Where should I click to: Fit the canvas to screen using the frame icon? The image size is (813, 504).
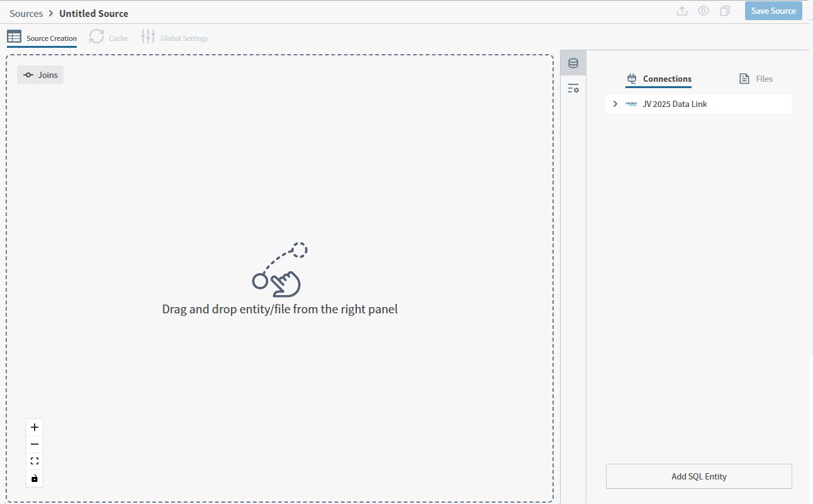coord(35,461)
